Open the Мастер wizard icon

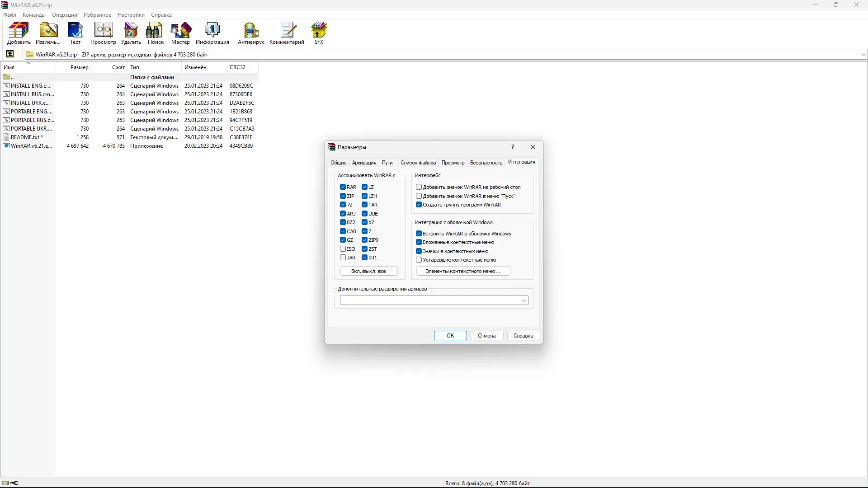(x=180, y=33)
